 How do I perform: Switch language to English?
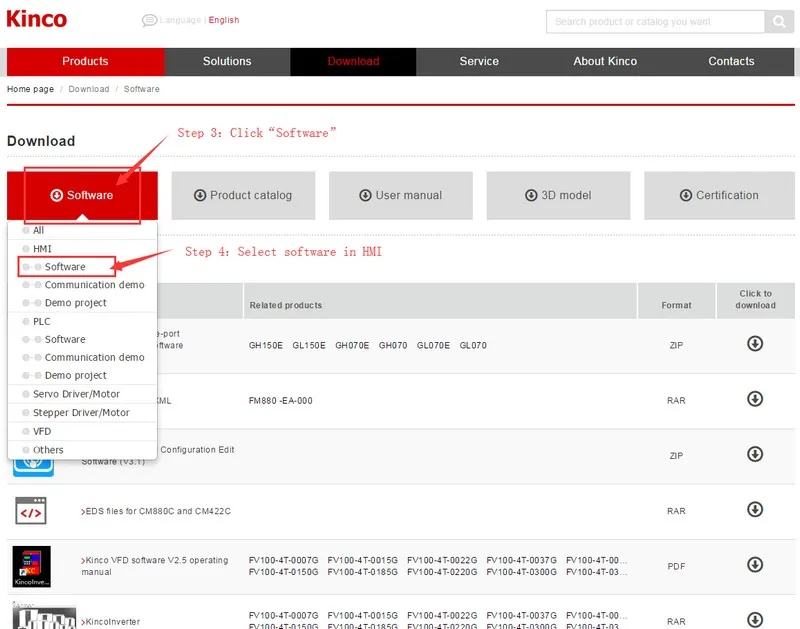(x=223, y=20)
